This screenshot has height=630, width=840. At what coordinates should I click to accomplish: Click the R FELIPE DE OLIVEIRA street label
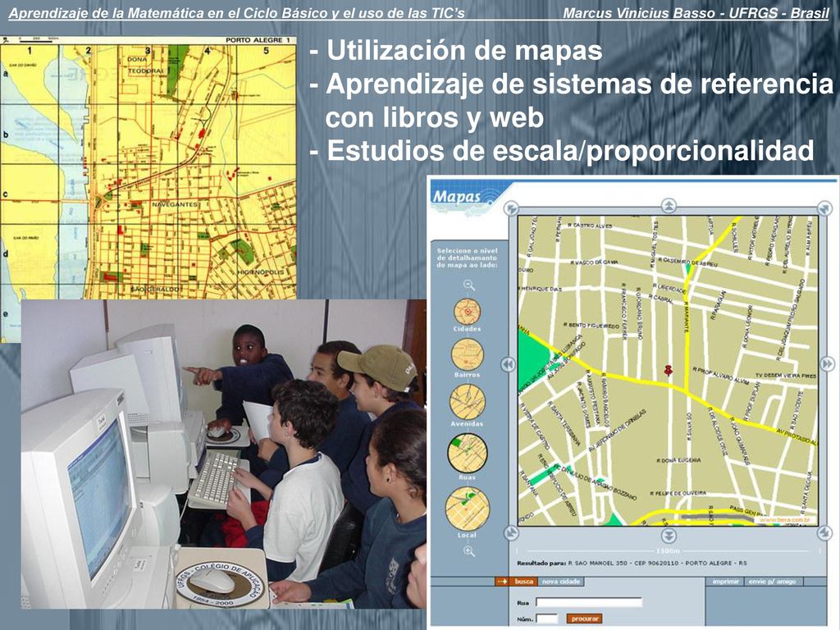pyautogui.click(x=678, y=493)
